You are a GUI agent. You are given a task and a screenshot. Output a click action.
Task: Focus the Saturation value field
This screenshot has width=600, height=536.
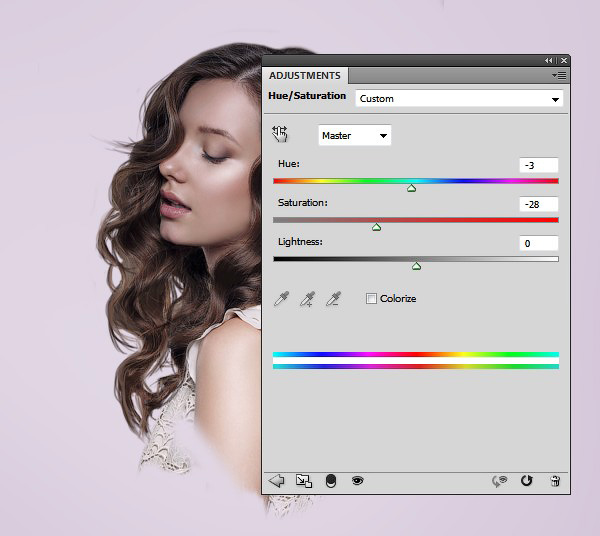539,204
